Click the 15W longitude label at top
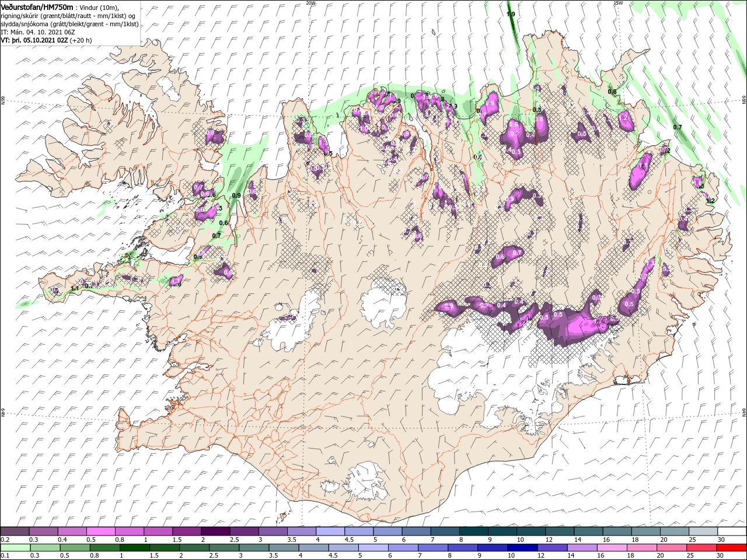The width and height of the screenshot is (747, 560). [x=618, y=3]
